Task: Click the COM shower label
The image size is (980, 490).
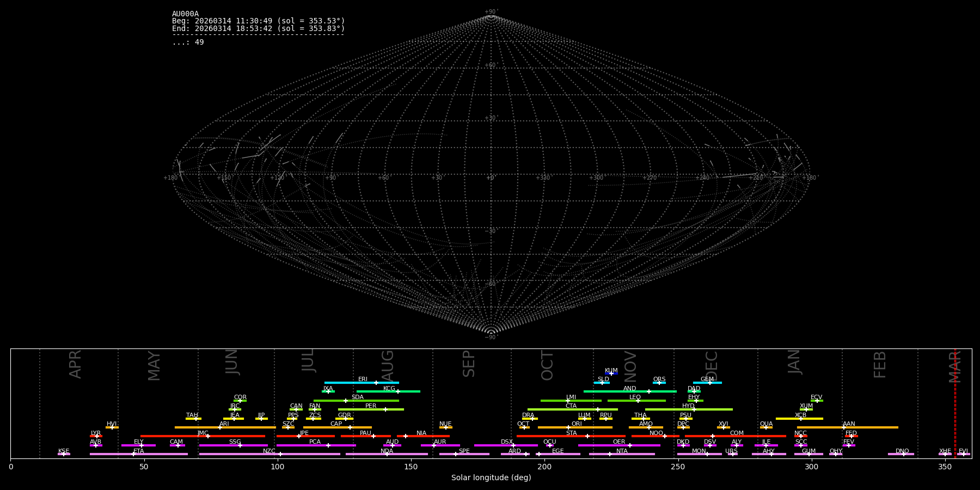Action: point(737,433)
